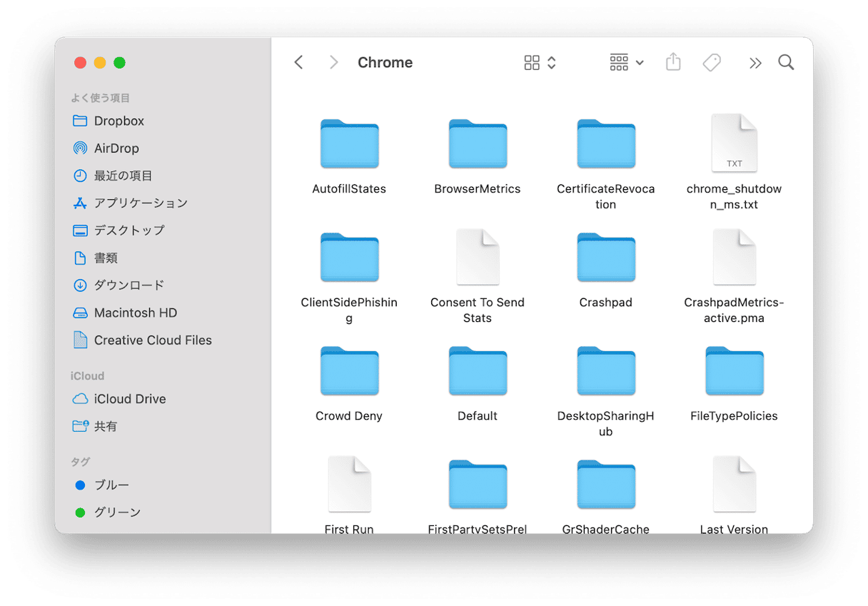The height and width of the screenshot is (606, 868).
Task: Select the CrashpadMetrics-active.pma file icon
Action: [x=735, y=257]
